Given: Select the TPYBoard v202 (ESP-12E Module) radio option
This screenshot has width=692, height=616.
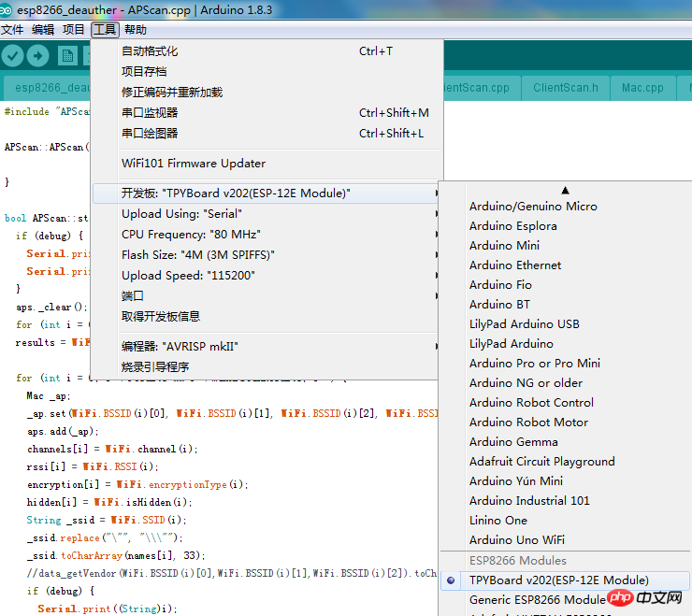Looking at the screenshot, I should (558, 580).
